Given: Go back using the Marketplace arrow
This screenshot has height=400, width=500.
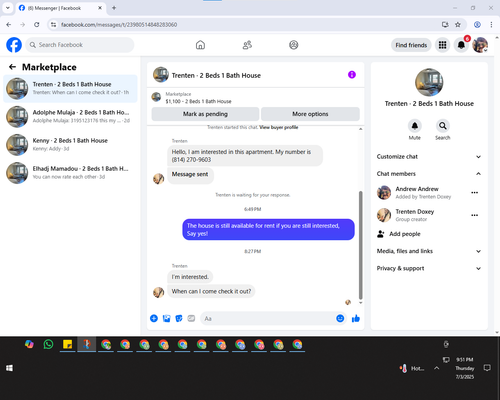Looking at the screenshot, I should coord(12,67).
